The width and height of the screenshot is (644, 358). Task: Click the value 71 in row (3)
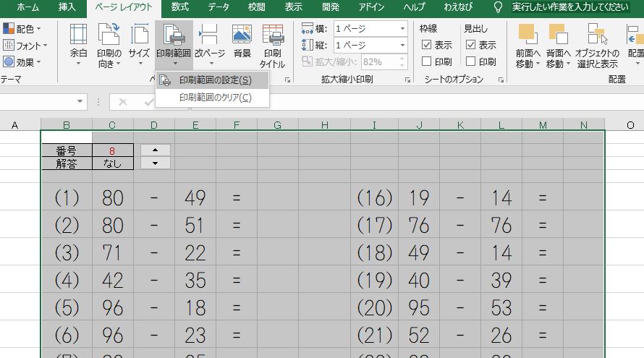point(113,252)
